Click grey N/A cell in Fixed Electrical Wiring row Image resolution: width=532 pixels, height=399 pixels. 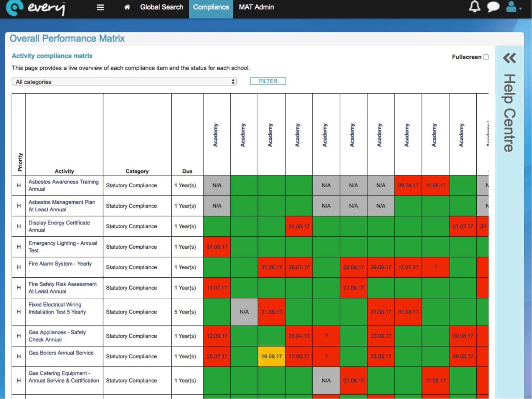point(244,312)
